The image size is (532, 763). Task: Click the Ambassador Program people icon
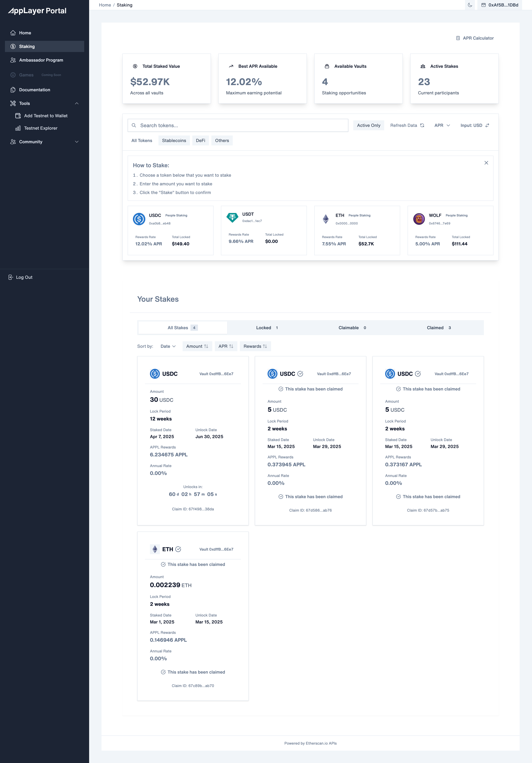(13, 60)
